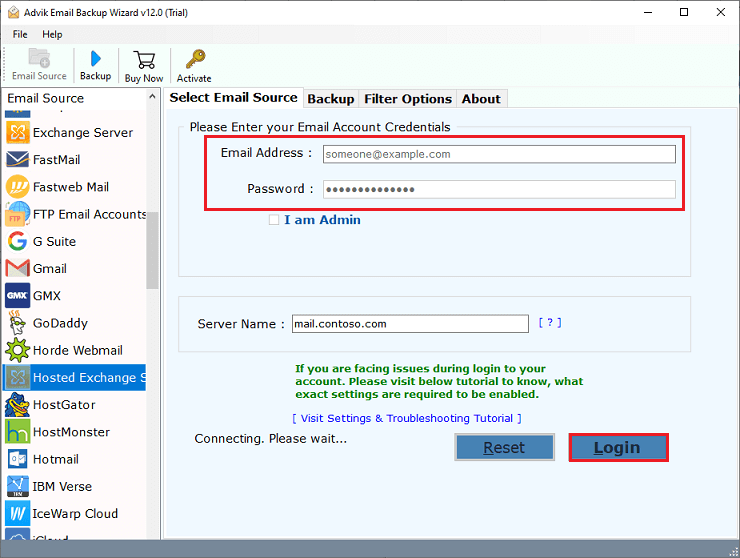Switch to Select Email Source tab
740x558 pixels.
click(x=234, y=98)
